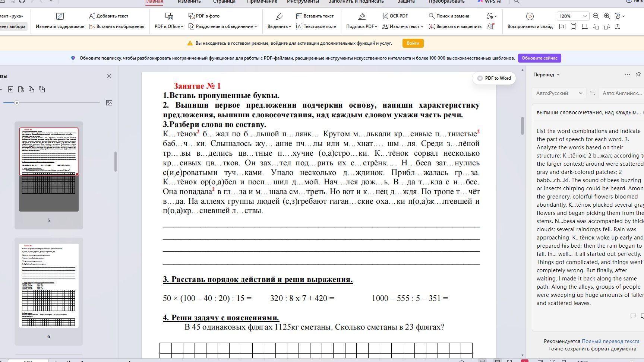Click the insert blank page icon in thumbnails panel
The height and width of the screenshot is (362, 644).
pos(10,89)
